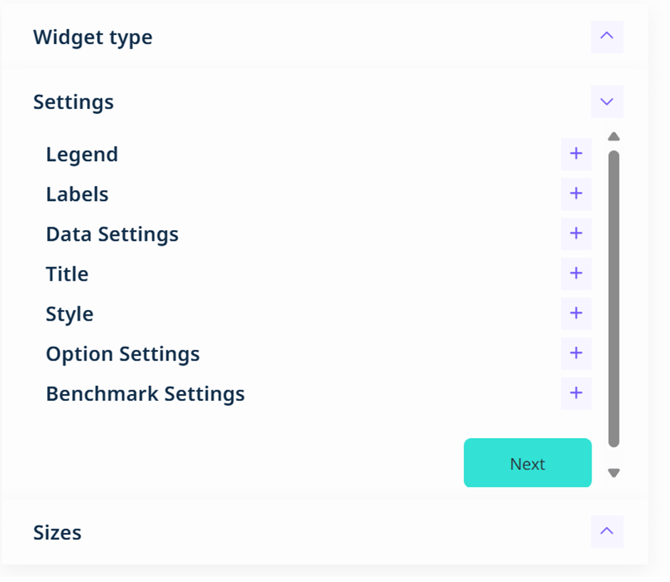Click the vertical scrollbar thumb

[x=614, y=297]
